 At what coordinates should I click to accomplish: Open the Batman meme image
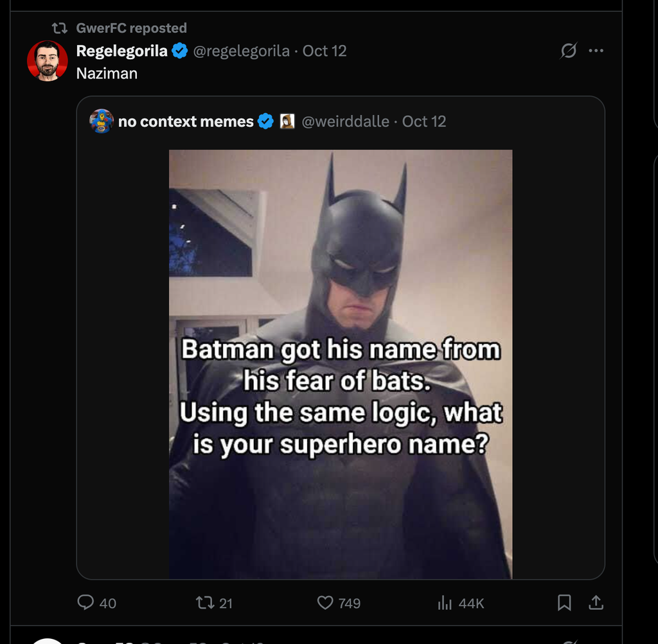click(x=341, y=363)
